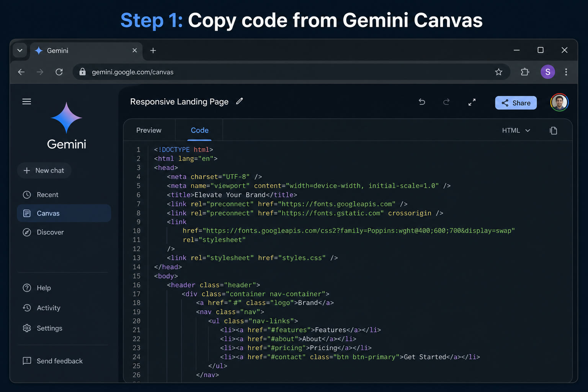Image resolution: width=588 pixels, height=392 pixels.
Task: Open the Discover section
Action: coord(64,232)
